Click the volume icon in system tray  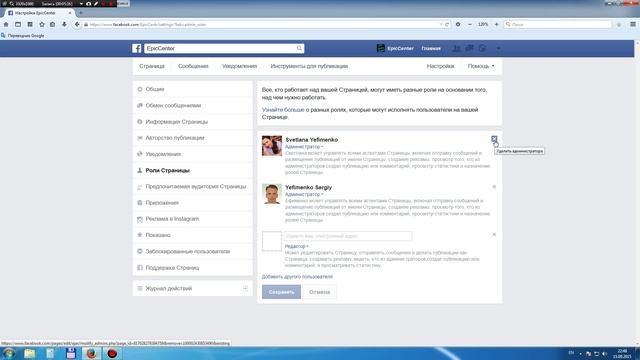[604, 353]
